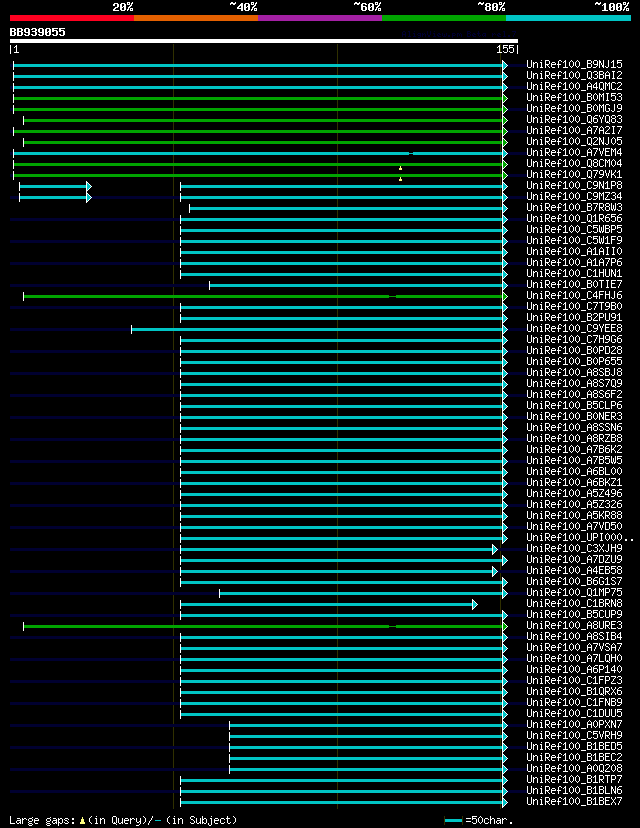The image size is (640, 828).
Task: Select the UniRef100_B7R8W3 label
Action: pos(574,207)
